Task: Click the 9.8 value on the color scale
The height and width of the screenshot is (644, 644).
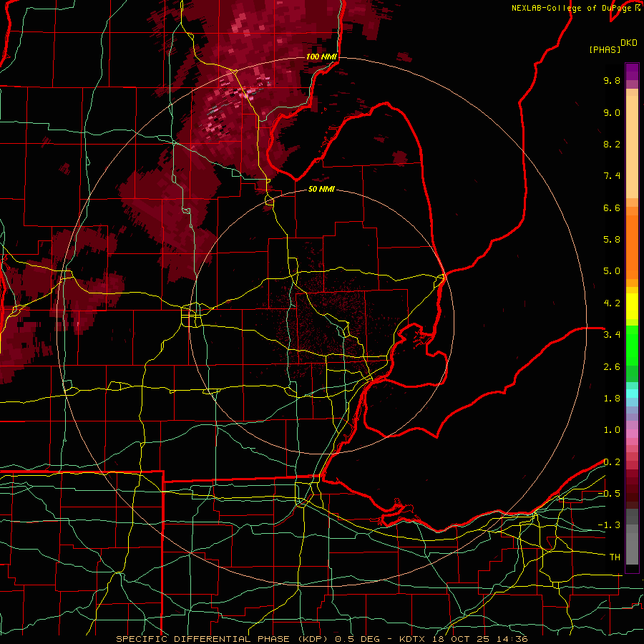Action: click(612, 80)
